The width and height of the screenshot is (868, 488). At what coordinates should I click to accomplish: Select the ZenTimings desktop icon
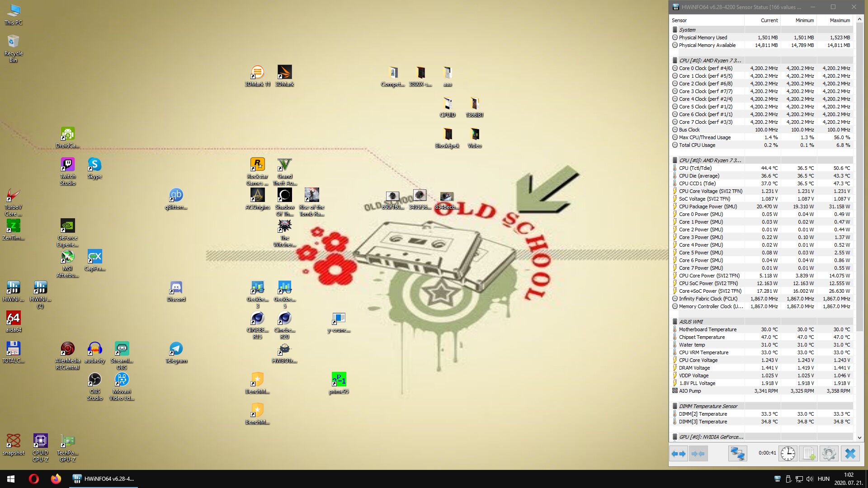(x=13, y=230)
